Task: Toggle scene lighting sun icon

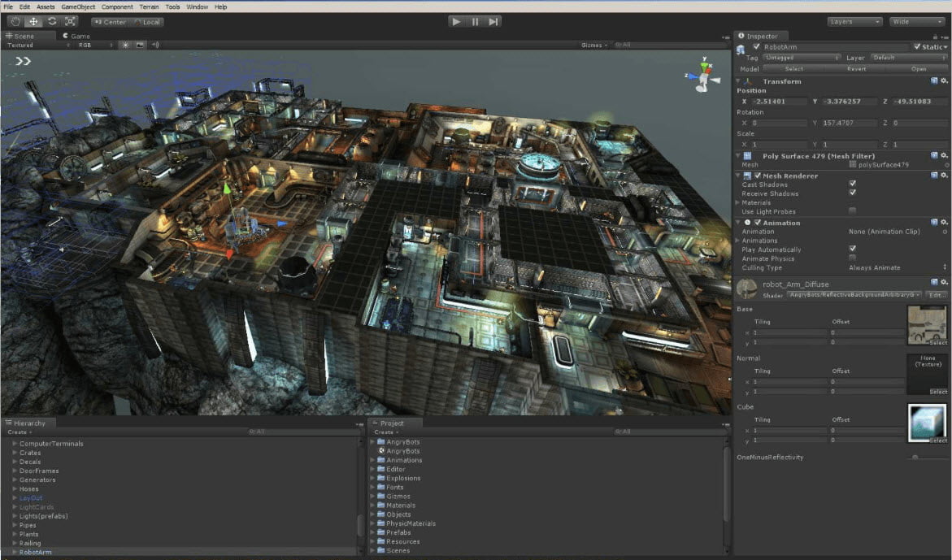Action: (126, 45)
